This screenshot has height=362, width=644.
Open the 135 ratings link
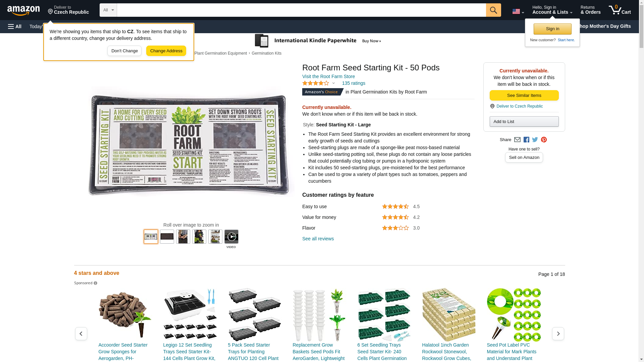click(x=354, y=83)
